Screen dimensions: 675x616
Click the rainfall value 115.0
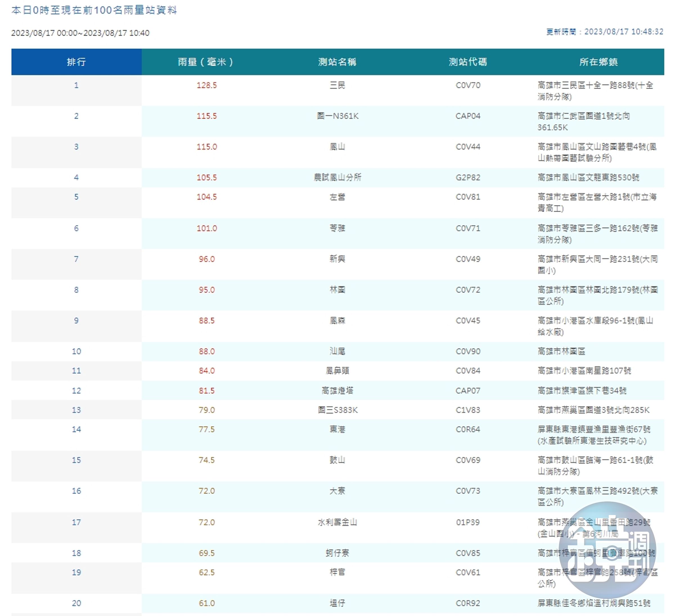click(207, 147)
